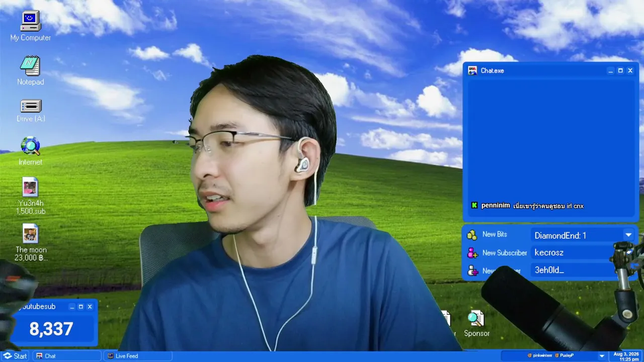The height and width of the screenshot is (362, 644).
Task: Expand the system tray dropdown arrow
Action: click(x=602, y=356)
